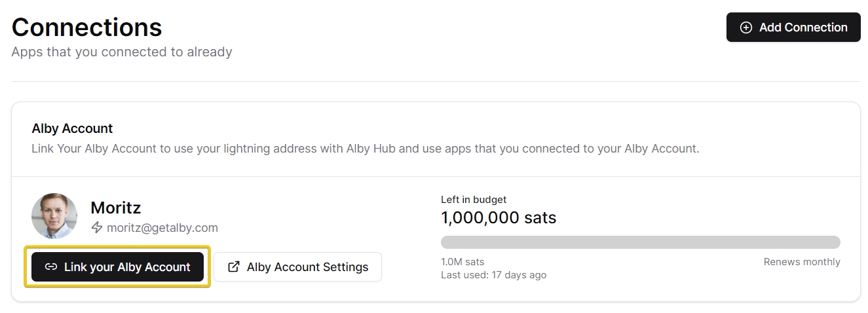Click the Alby Account card title
This screenshot has width=868, height=313.
point(72,128)
